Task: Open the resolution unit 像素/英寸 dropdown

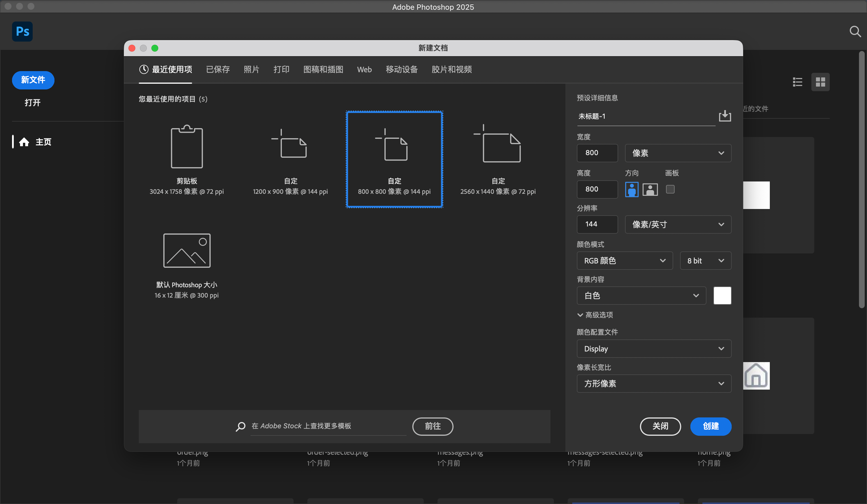Action: (678, 224)
